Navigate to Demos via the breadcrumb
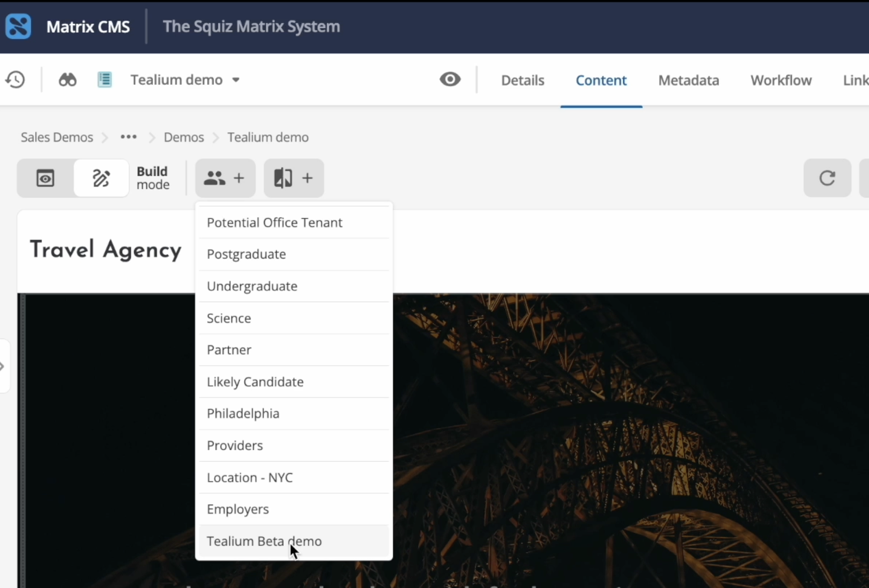Image resolution: width=869 pixels, height=588 pixels. coord(183,137)
